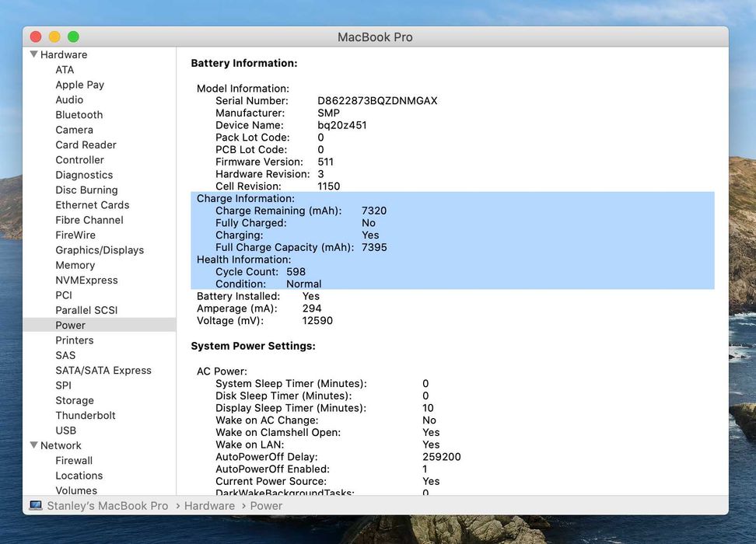Select SAS in the sidebar
The height and width of the screenshot is (544, 756).
pyautogui.click(x=65, y=355)
